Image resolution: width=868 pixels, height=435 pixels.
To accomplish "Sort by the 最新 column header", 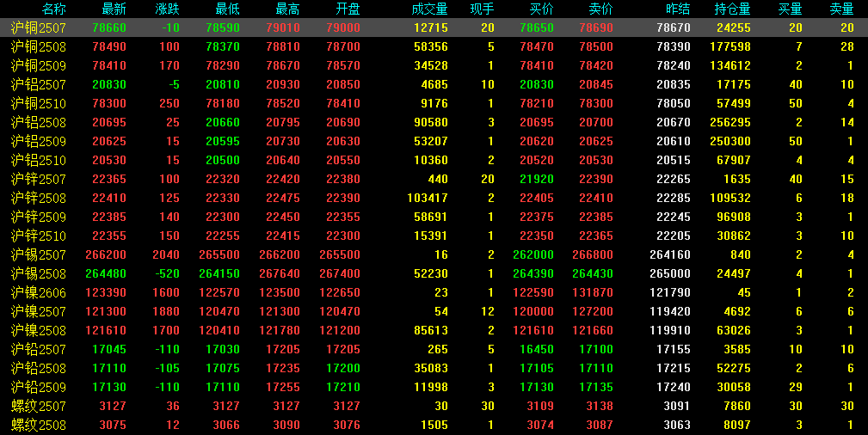I will pyautogui.click(x=114, y=9).
